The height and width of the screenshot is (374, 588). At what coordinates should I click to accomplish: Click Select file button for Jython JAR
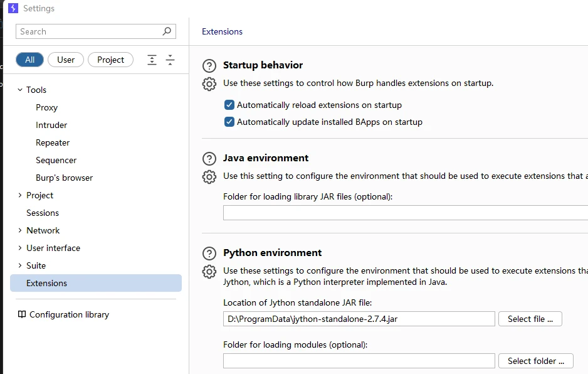[x=530, y=319]
